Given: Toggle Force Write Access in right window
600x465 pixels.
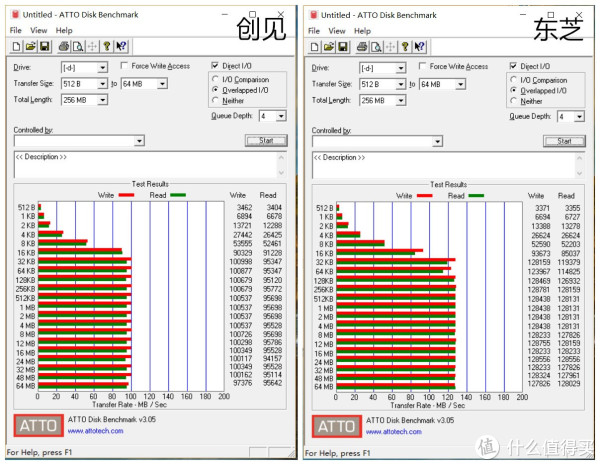Looking at the screenshot, I should coord(422,66).
